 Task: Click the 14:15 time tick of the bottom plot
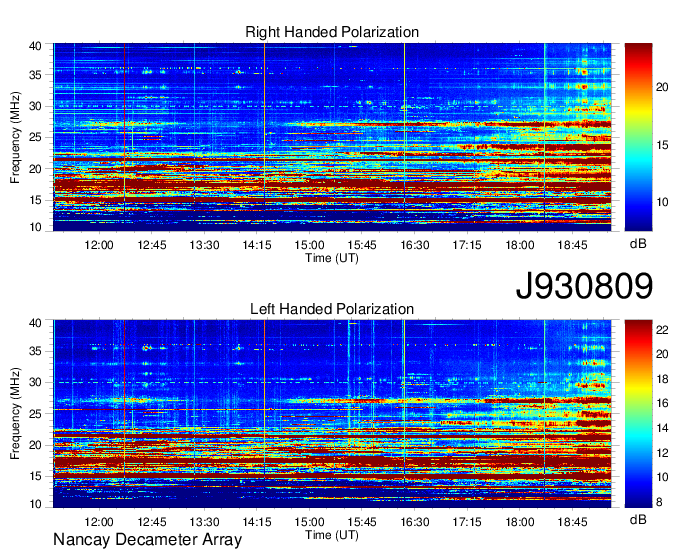pyautogui.click(x=257, y=522)
